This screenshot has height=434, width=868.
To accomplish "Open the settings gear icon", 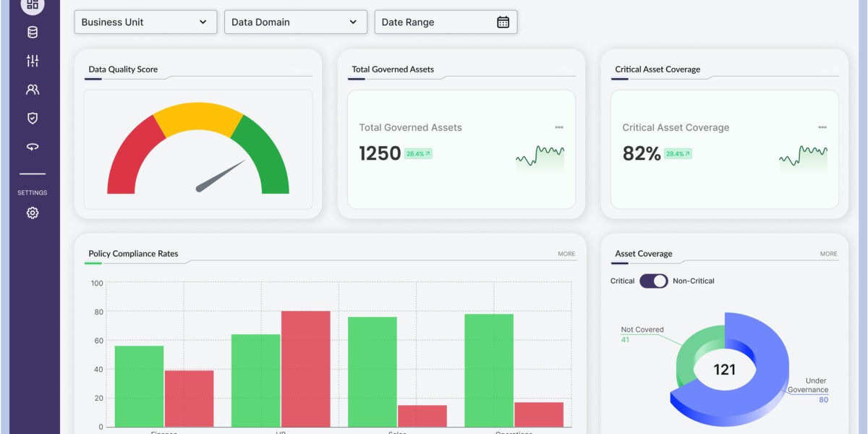I will 33,213.
